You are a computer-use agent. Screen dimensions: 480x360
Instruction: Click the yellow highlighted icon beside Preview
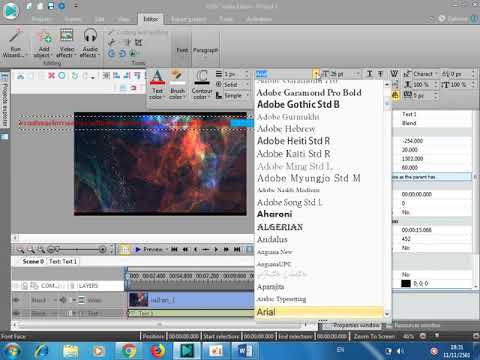pos(125,249)
